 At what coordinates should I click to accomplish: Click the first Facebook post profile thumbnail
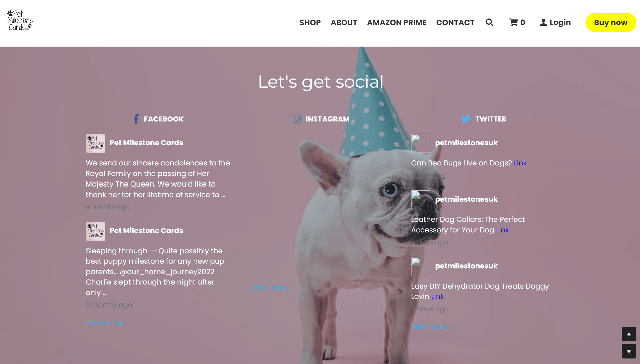pos(95,143)
